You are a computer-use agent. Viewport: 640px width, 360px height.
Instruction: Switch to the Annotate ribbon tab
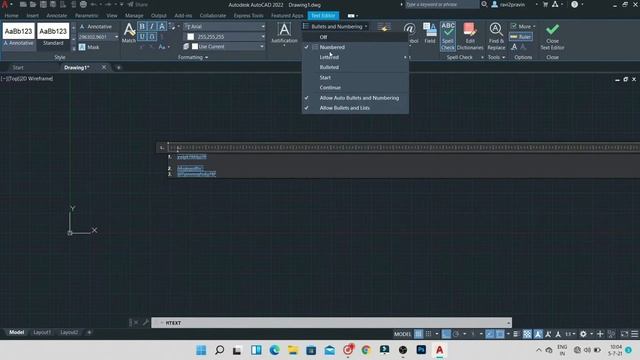57,16
